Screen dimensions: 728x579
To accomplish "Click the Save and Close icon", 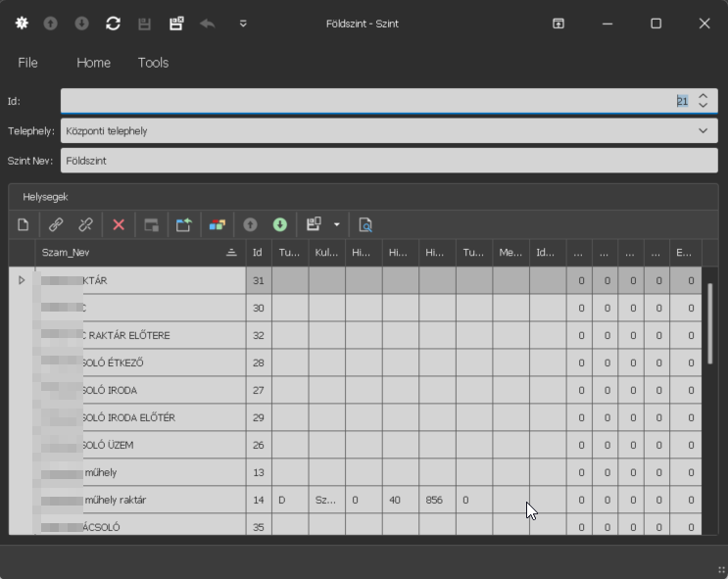I will pos(176,24).
